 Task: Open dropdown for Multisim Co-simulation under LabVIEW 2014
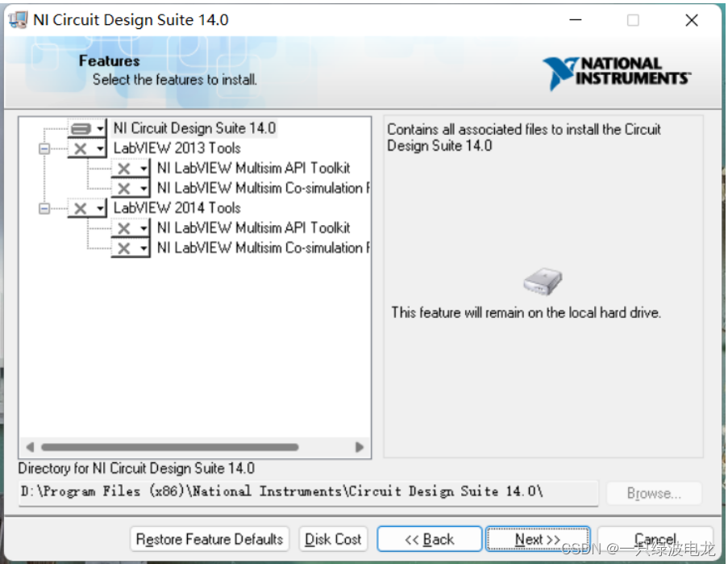[131, 248]
